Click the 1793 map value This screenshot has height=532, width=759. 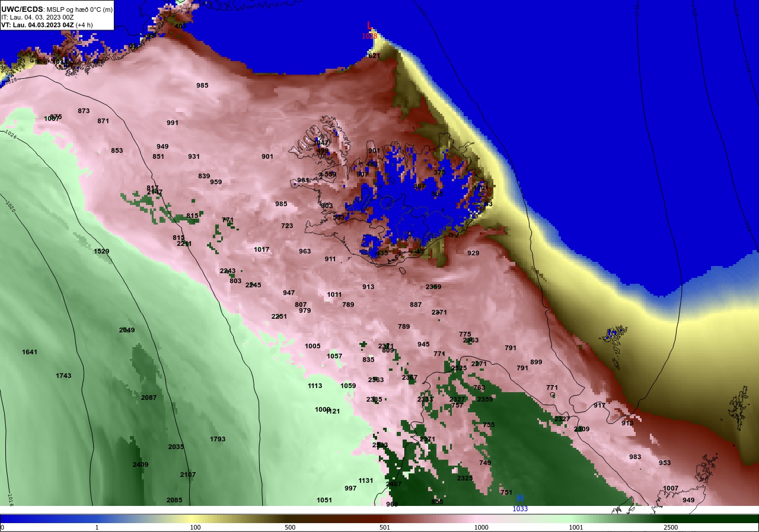pyautogui.click(x=218, y=439)
